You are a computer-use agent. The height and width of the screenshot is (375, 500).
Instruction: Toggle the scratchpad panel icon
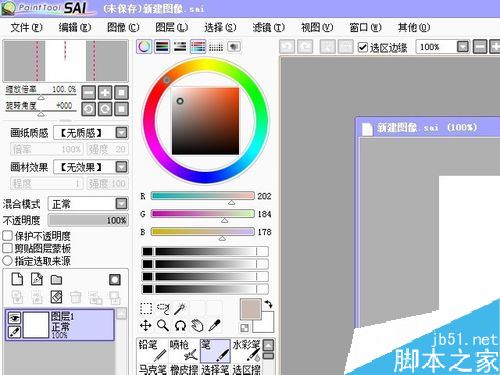point(234,47)
